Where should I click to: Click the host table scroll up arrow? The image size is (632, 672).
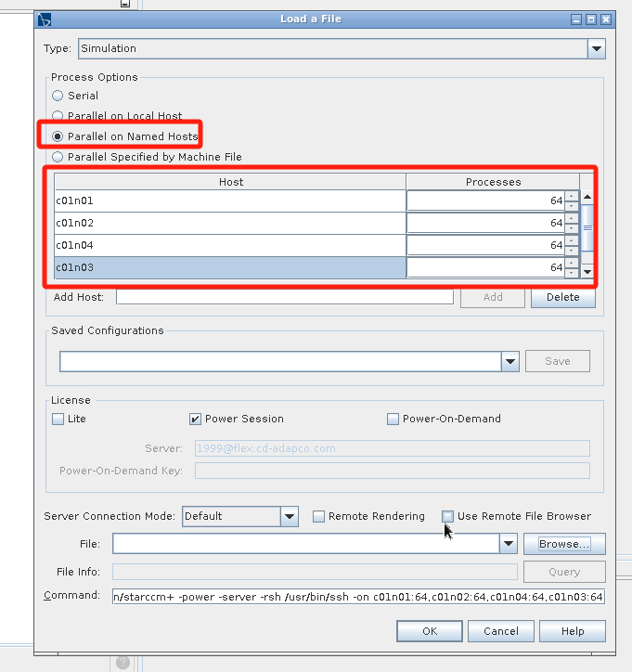[x=587, y=197]
